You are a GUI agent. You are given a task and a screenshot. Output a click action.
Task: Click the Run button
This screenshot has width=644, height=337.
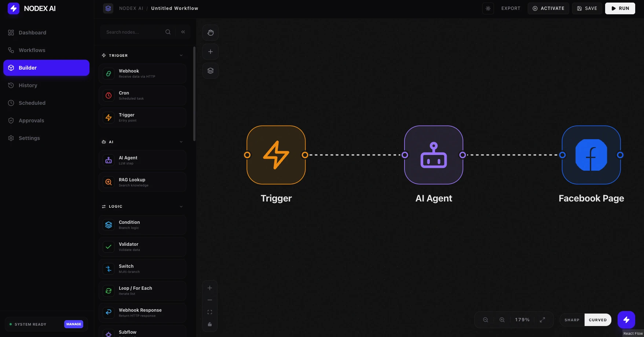click(x=620, y=8)
